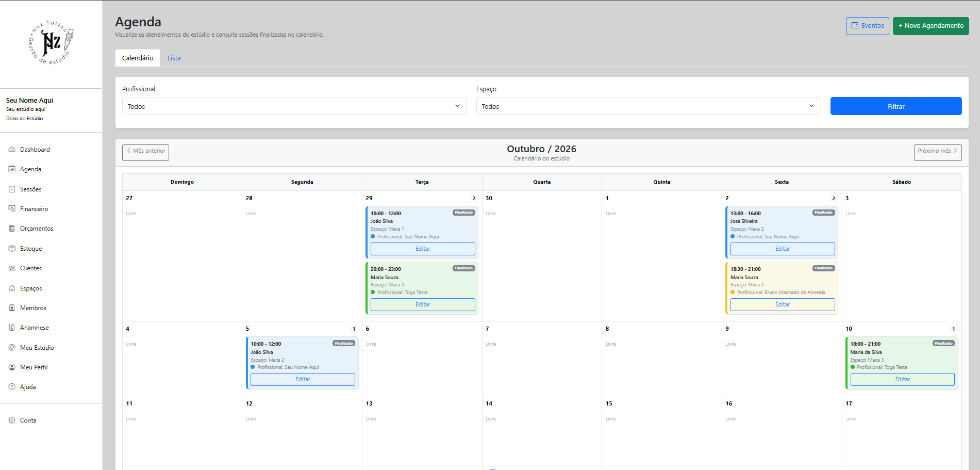980x470 pixels.
Task: Click 'Profissional: Bruno Machado de Almeida' text
Action: click(781, 293)
